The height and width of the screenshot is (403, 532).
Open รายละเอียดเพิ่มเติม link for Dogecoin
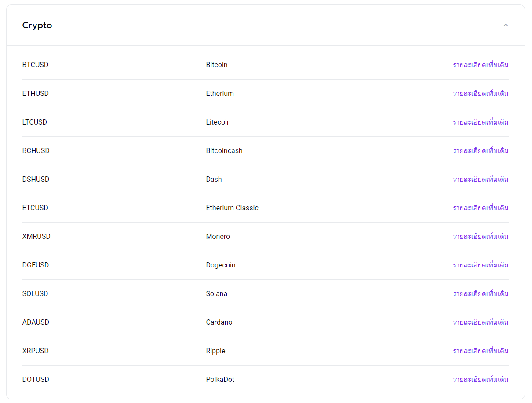481,265
